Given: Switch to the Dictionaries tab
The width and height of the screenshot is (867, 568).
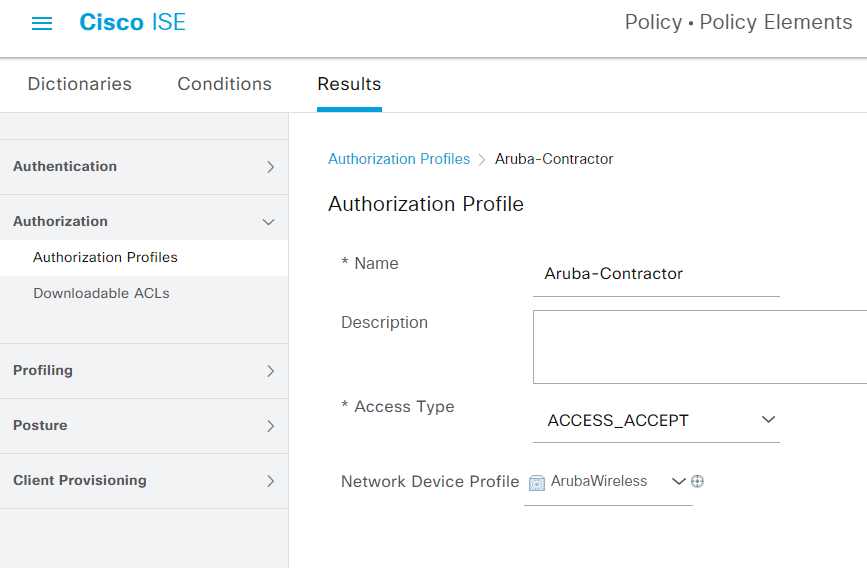Looking at the screenshot, I should pos(80,84).
